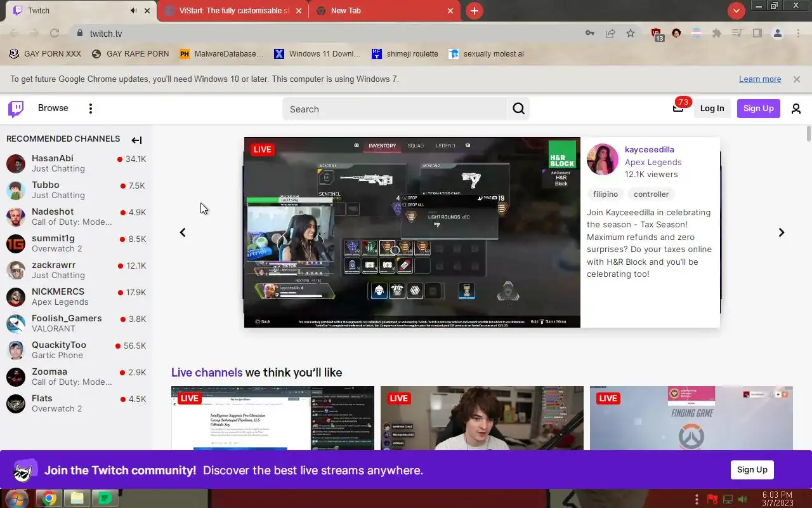Open File Explorer from the taskbar

click(x=77, y=498)
